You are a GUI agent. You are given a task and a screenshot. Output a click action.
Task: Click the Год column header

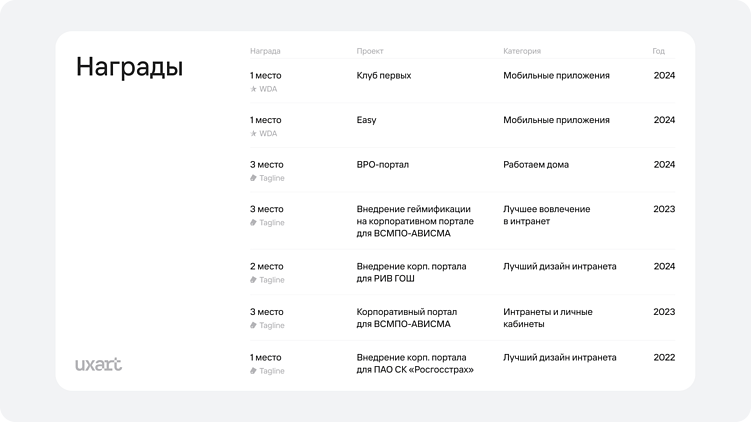coord(658,50)
